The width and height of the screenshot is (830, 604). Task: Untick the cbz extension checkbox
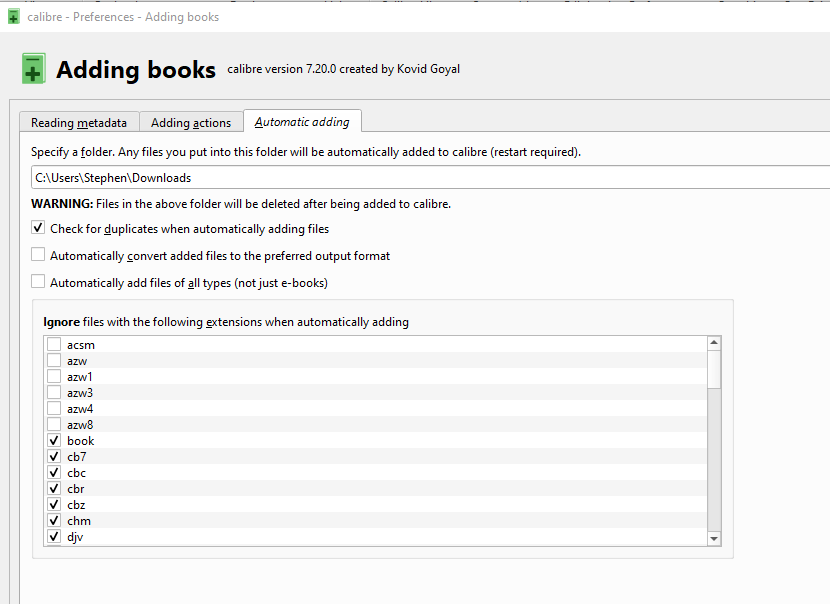click(x=54, y=505)
